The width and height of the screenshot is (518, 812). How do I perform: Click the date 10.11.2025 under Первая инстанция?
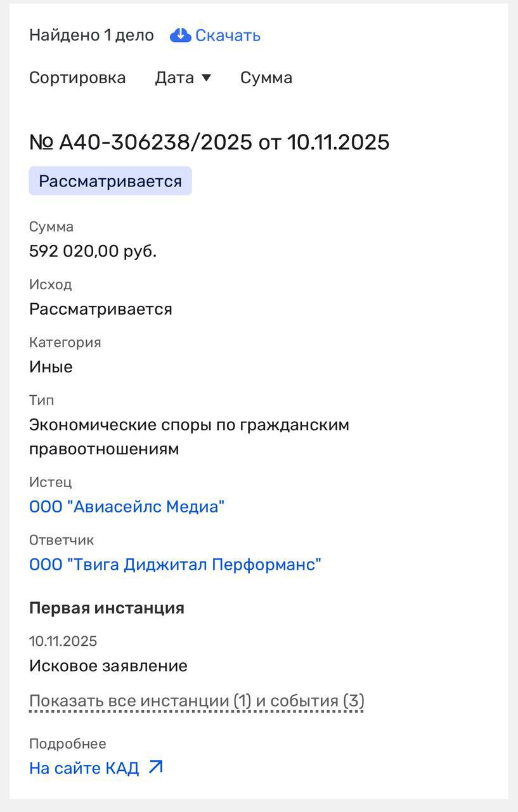point(63,641)
